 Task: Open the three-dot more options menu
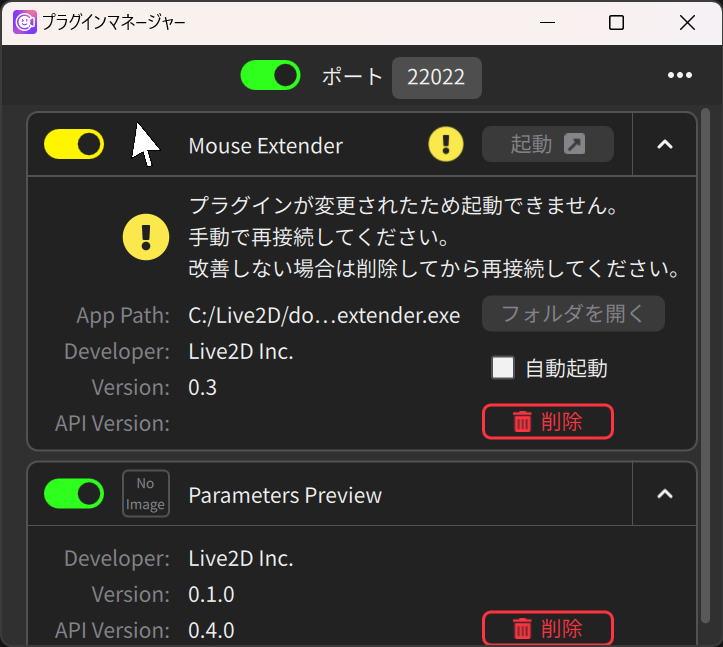[x=680, y=75]
